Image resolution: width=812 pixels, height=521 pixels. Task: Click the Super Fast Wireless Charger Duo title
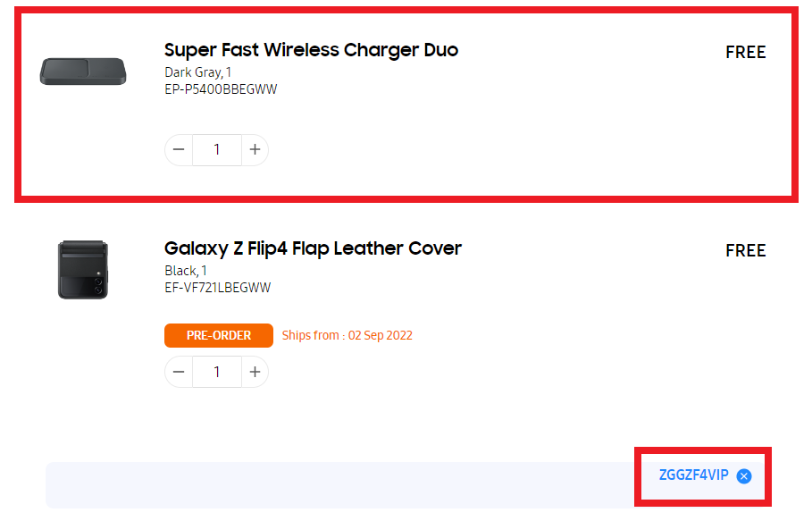(x=311, y=50)
